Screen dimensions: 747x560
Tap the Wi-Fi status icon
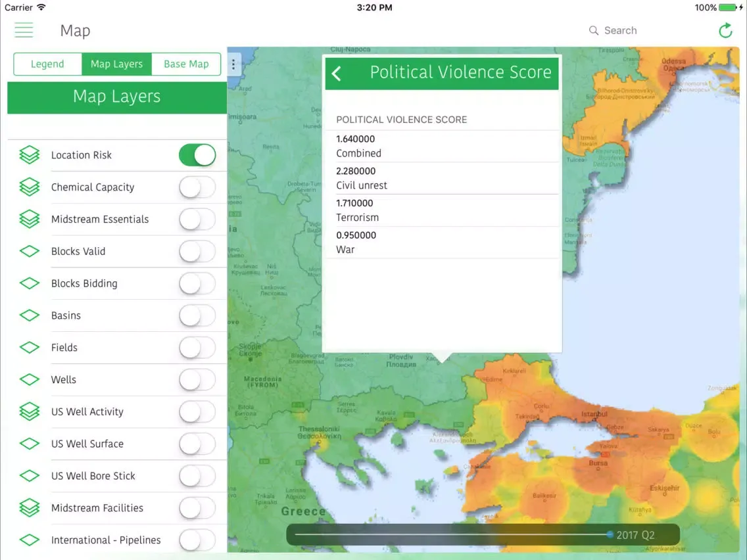(x=41, y=8)
